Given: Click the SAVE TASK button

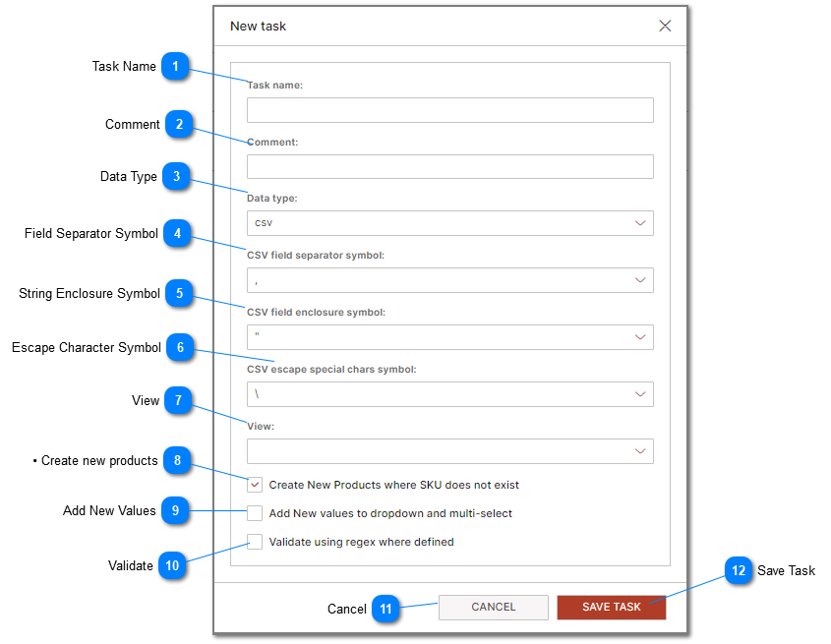Looking at the screenshot, I should pos(611,607).
